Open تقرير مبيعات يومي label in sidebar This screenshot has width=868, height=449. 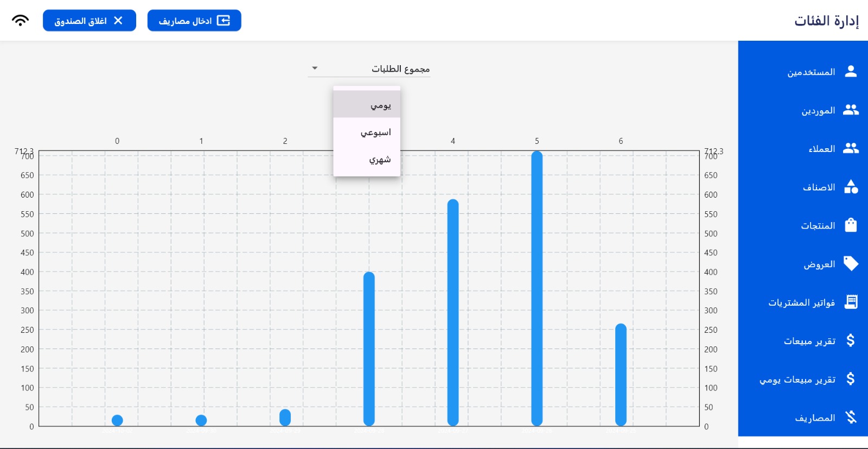point(797,380)
